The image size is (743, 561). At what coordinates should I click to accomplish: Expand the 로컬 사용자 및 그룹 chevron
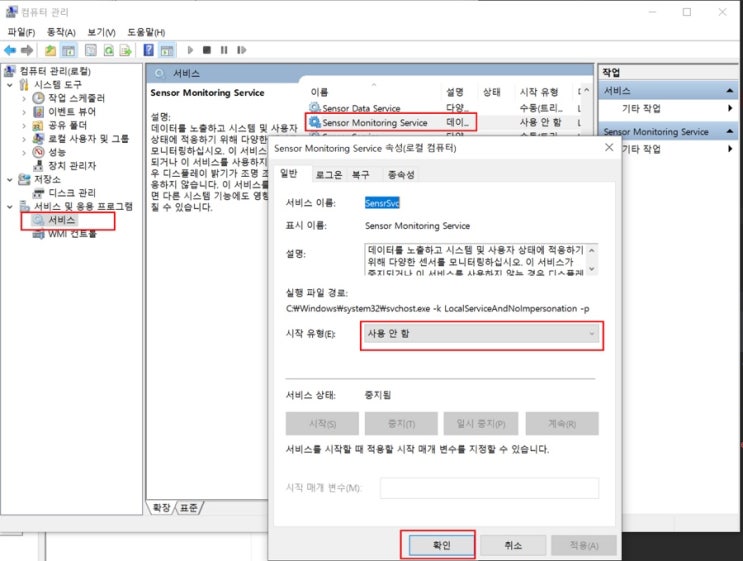click(24, 139)
